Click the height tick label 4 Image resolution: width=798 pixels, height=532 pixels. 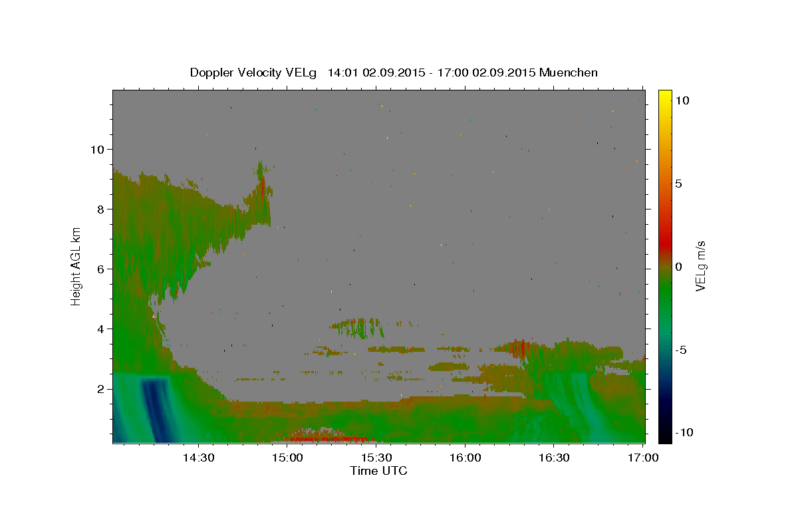101,329
